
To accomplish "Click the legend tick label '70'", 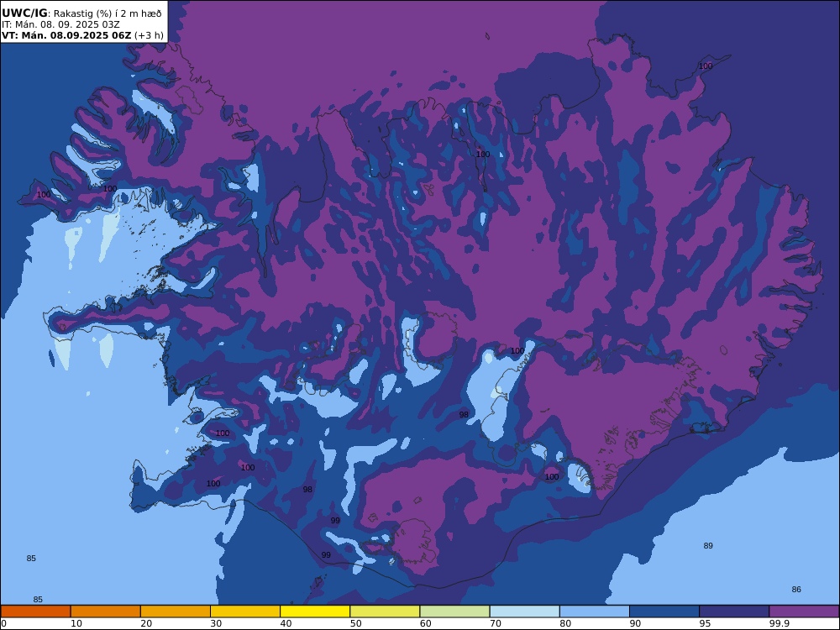I will click(496, 623).
